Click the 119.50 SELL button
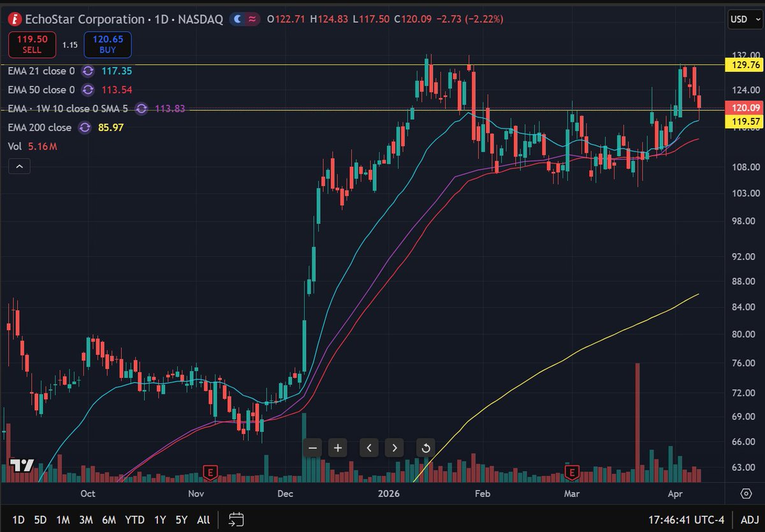This screenshot has width=765, height=532. point(31,44)
